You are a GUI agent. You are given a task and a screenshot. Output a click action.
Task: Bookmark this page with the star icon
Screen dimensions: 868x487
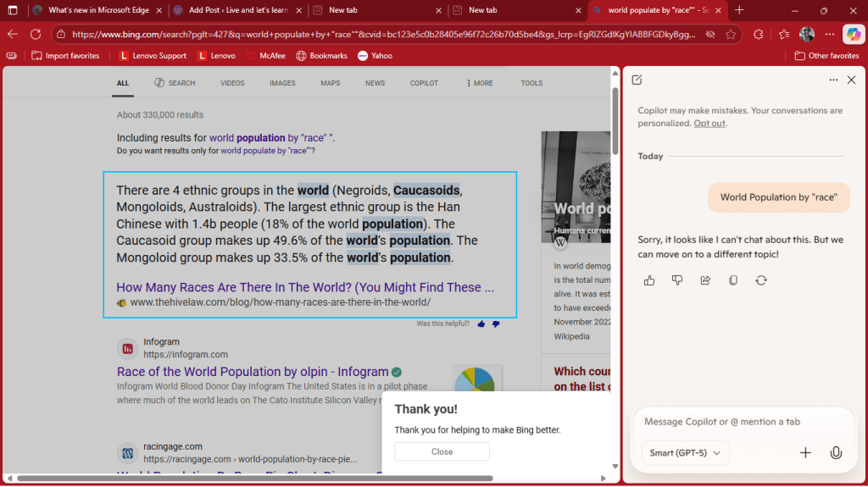coord(731,35)
